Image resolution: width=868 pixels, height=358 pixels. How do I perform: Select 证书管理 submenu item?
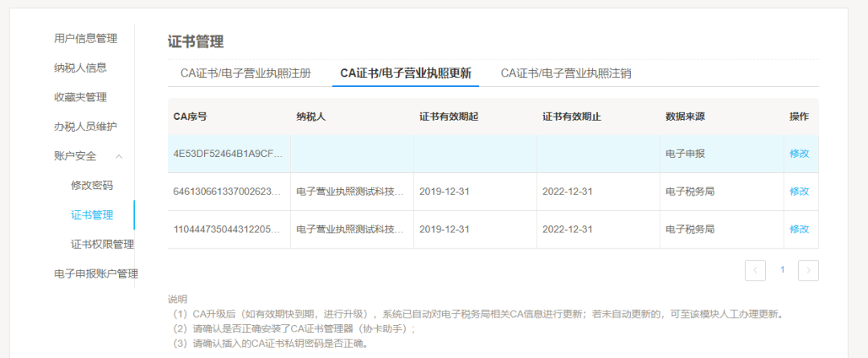pyautogui.click(x=92, y=215)
